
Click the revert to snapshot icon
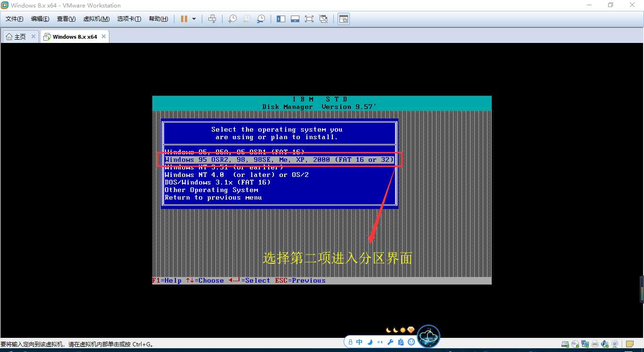click(x=247, y=19)
